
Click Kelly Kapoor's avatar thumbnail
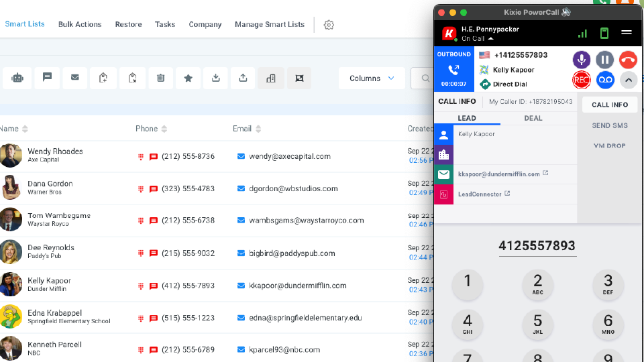point(10,284)
